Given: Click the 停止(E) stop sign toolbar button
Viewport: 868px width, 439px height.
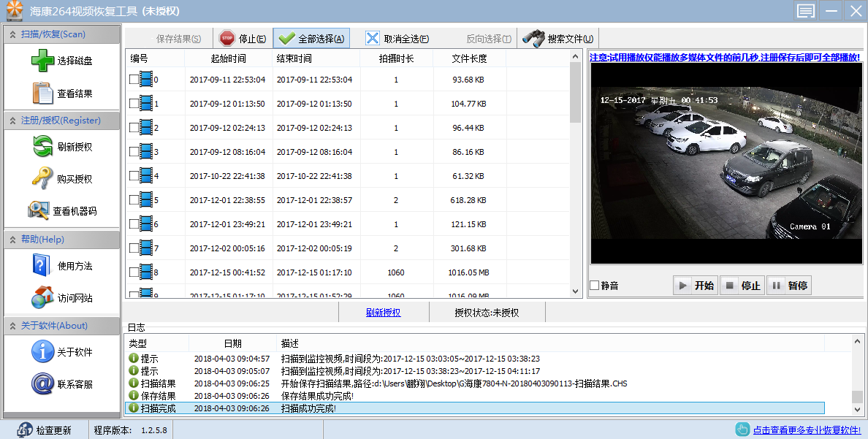Looking at the screenshot, I should pos(243,38).
